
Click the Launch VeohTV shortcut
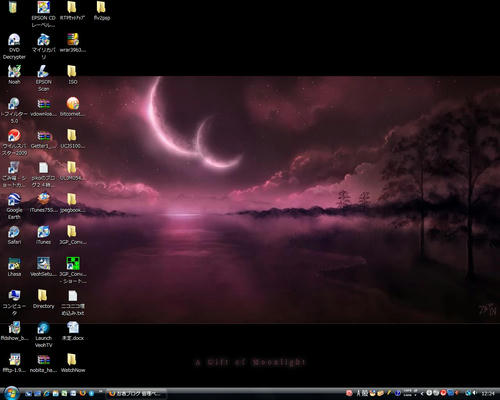pos(43,334)
